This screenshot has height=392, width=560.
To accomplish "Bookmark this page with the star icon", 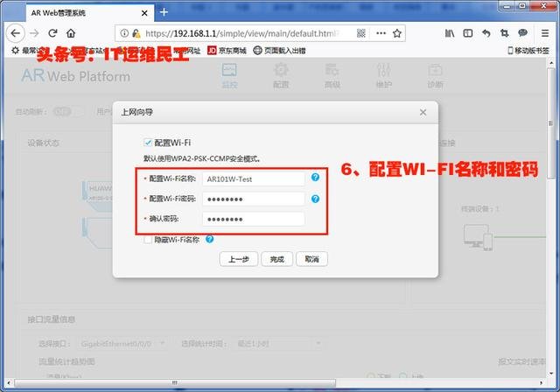I will 396,33.
